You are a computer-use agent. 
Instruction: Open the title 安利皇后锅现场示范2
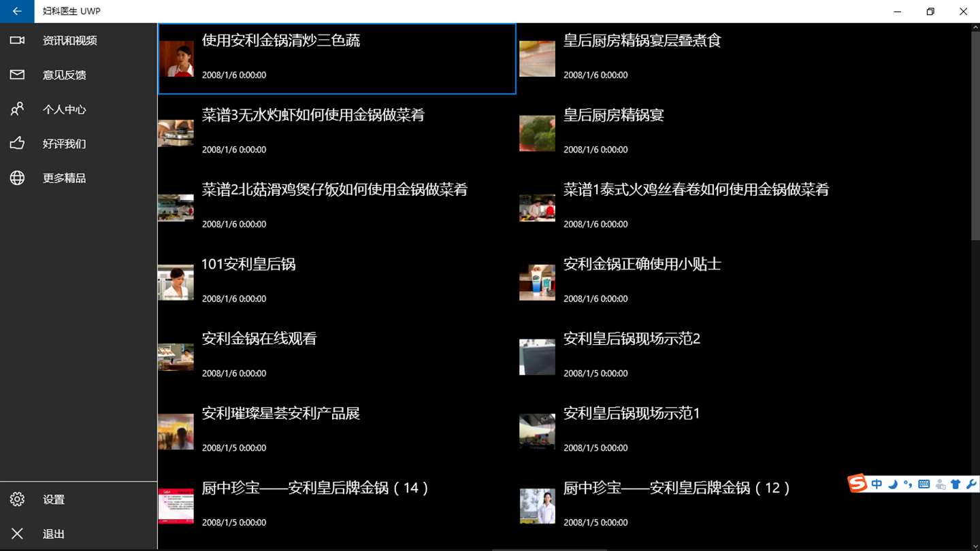(x=632, y=339)
